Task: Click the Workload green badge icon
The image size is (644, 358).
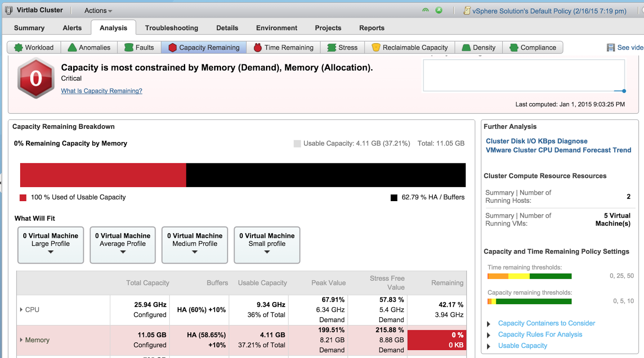Action: coord(18,47)
